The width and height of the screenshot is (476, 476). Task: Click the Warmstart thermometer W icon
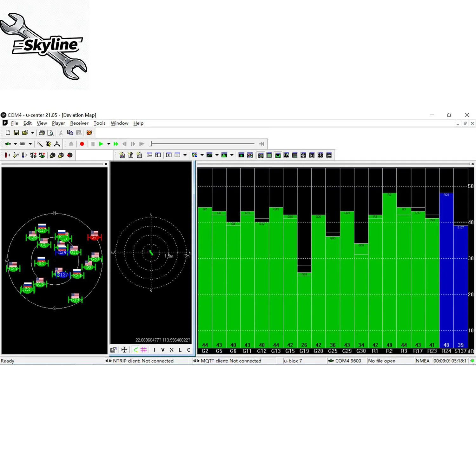point(16,155)
